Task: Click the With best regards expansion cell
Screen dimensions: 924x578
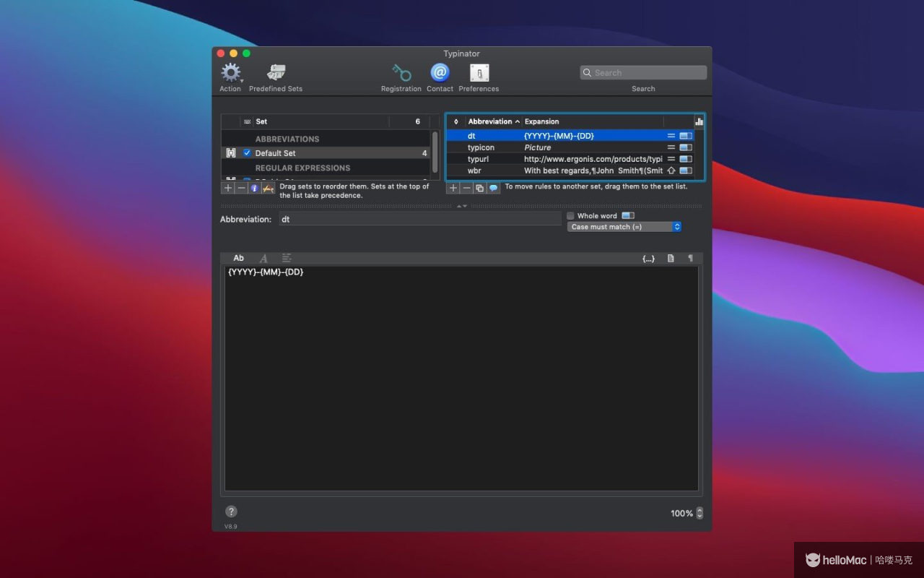Action: [x=593, y=171]
